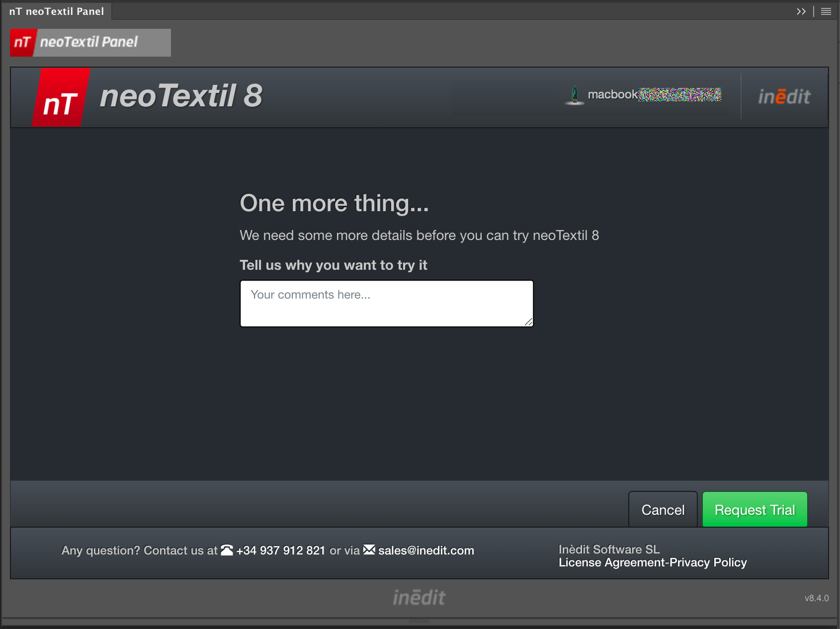Viewport: 840px width, 629px height.
Task: Call the +34 937 912 821 number link
Action: pyautogui.click(x=280, y=550)
